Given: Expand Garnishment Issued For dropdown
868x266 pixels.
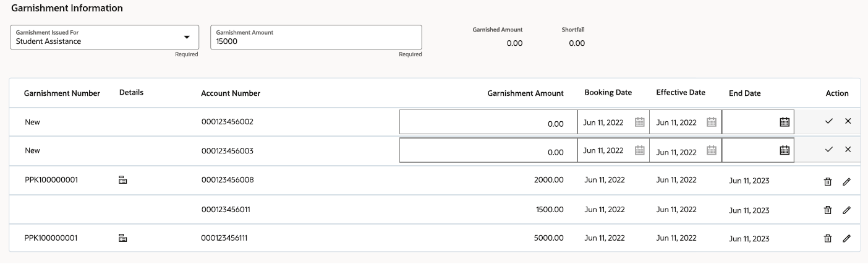Looking at the screenshot, I should tap(187, 37).
